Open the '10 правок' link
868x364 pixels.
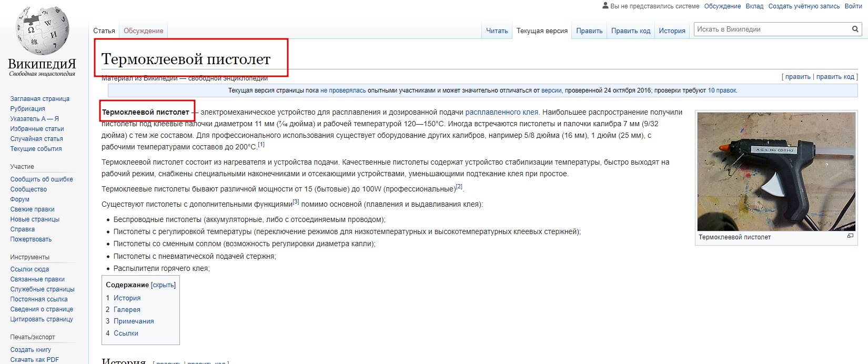click(x=722, y=90)
